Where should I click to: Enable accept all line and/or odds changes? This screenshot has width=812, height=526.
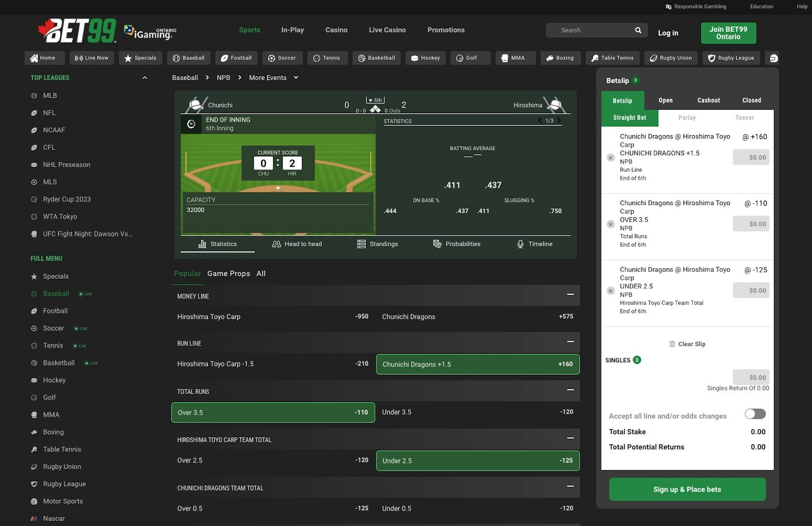[755, 414]
